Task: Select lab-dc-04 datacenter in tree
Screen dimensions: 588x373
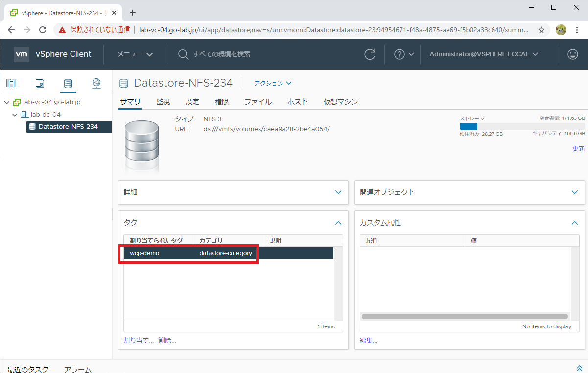Action: coord(46,115)
